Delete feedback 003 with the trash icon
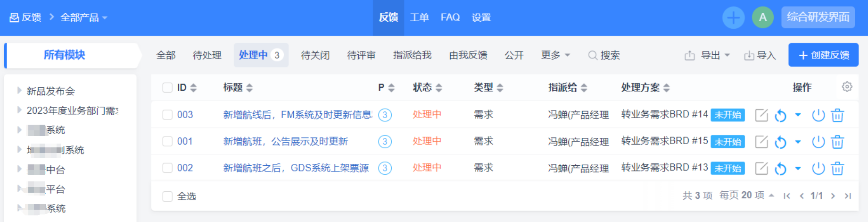This screenshot has height=222, width=868. point(837,115)
